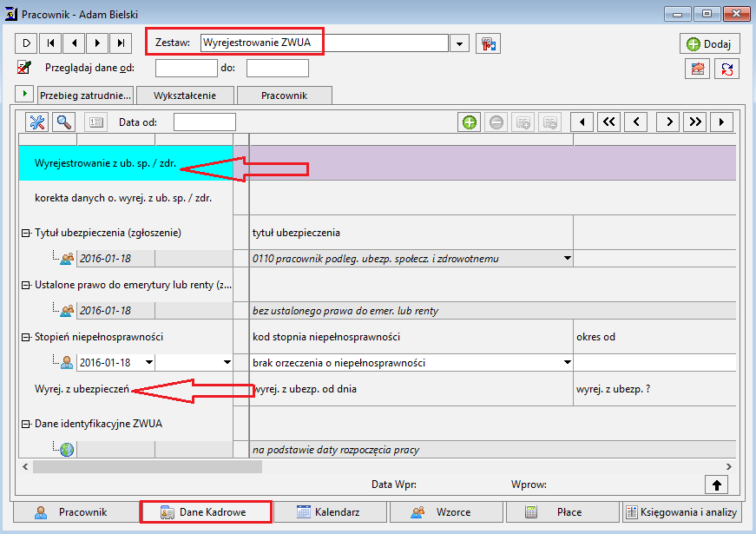Open the Pracownik bottom tab

(76, 512)
